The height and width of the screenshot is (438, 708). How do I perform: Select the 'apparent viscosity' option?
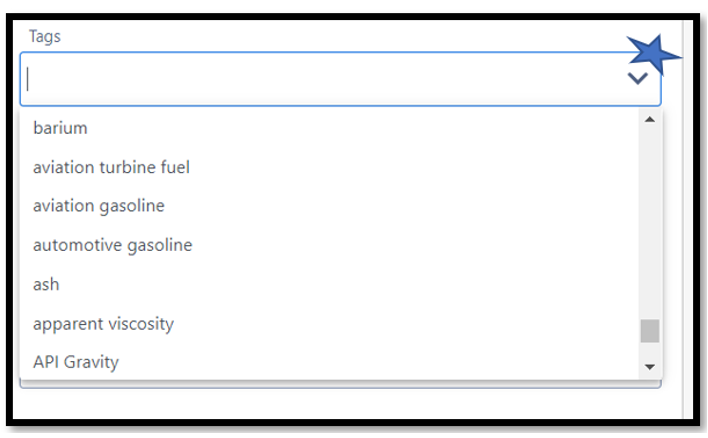click(x=103, y=324)
